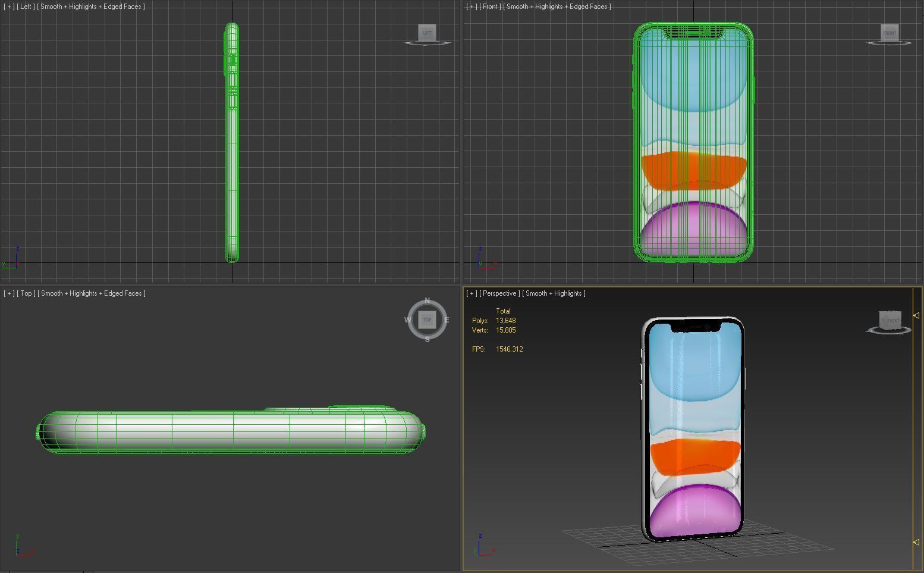Open the [+] general menu in Perspective viewport
The image size is (924, 573).
(472, 293)
